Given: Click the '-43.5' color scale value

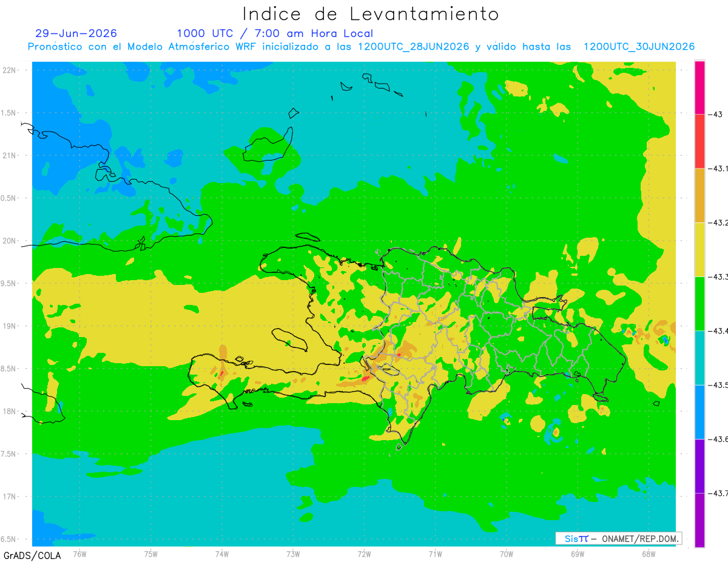Looking at the screenshot, I should point(718,385).
